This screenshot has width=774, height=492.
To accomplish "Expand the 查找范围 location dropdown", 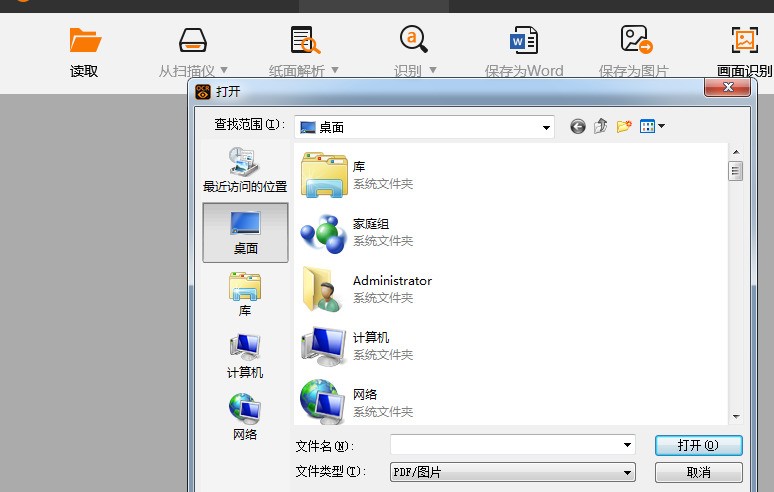I will pyautogui.click(x=546, y=128).
